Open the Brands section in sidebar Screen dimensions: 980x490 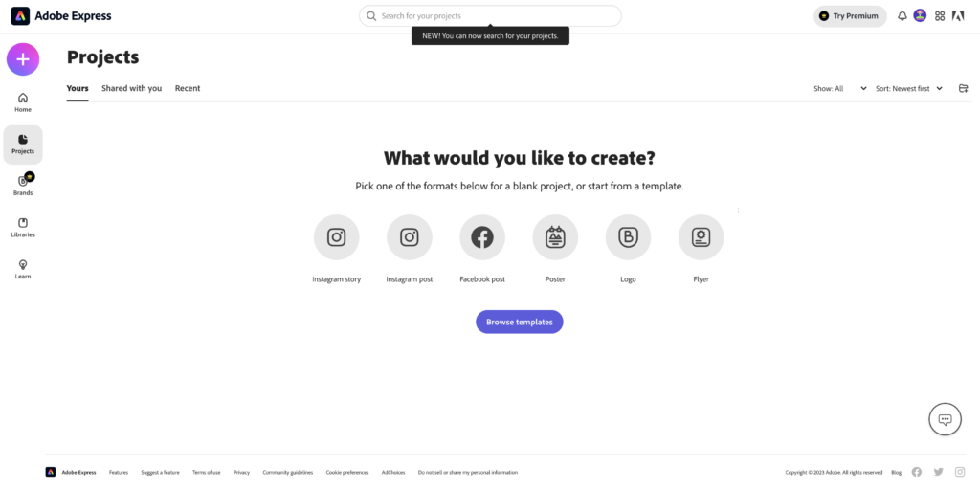click(23, 185)
